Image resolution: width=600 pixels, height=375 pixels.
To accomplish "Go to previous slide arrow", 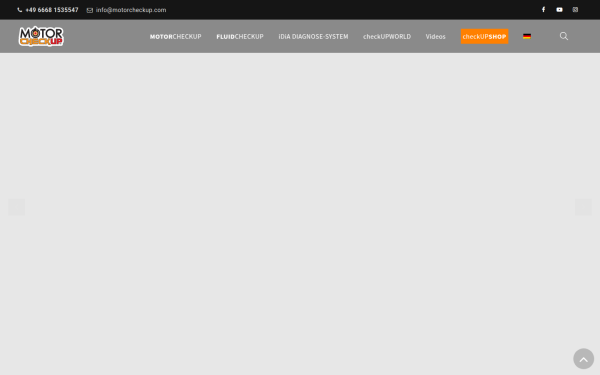I will [x=16, y=207].
